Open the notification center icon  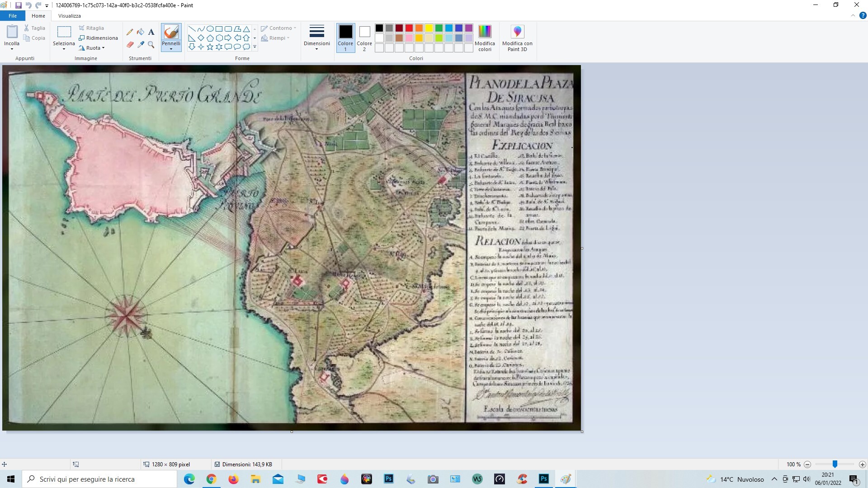(x=854, y=479)
